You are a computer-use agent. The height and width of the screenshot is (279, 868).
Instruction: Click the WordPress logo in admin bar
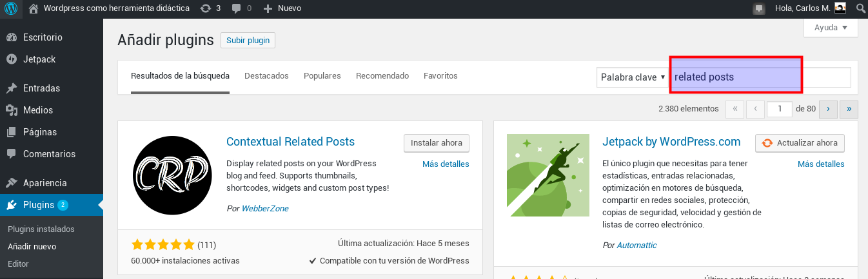point(12,8)
